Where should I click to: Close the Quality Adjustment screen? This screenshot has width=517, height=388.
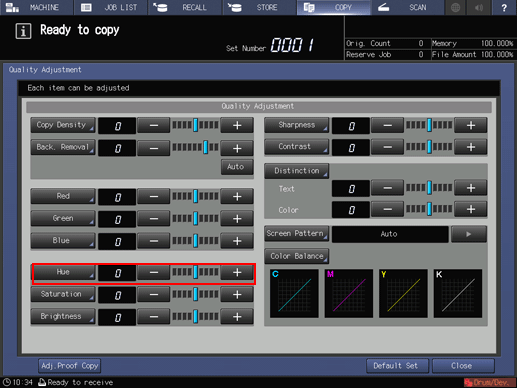pos(463,366)
